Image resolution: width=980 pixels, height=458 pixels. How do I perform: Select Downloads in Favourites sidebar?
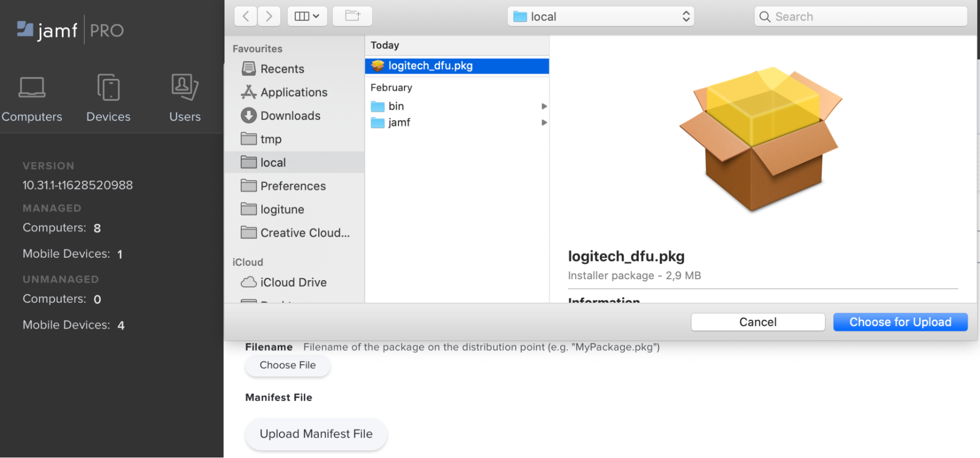pyautogui.click(x=294, y=116)
